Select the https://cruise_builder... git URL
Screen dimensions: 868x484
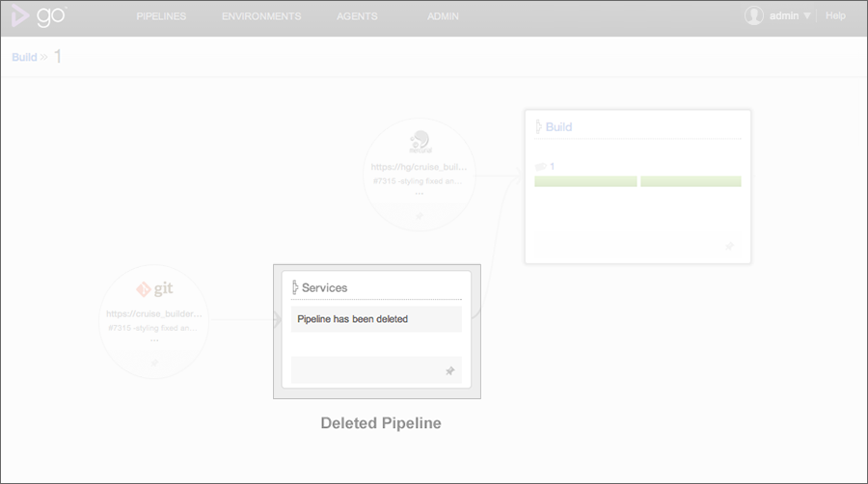pos(154,313)
